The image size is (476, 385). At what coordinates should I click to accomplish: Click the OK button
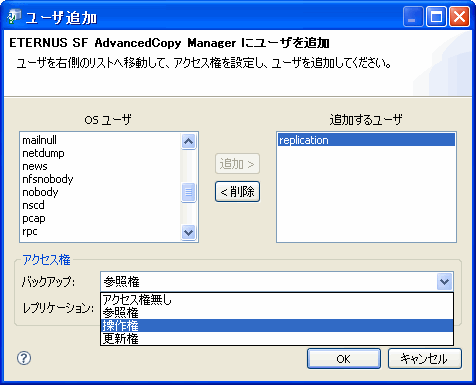click(344, 359)
